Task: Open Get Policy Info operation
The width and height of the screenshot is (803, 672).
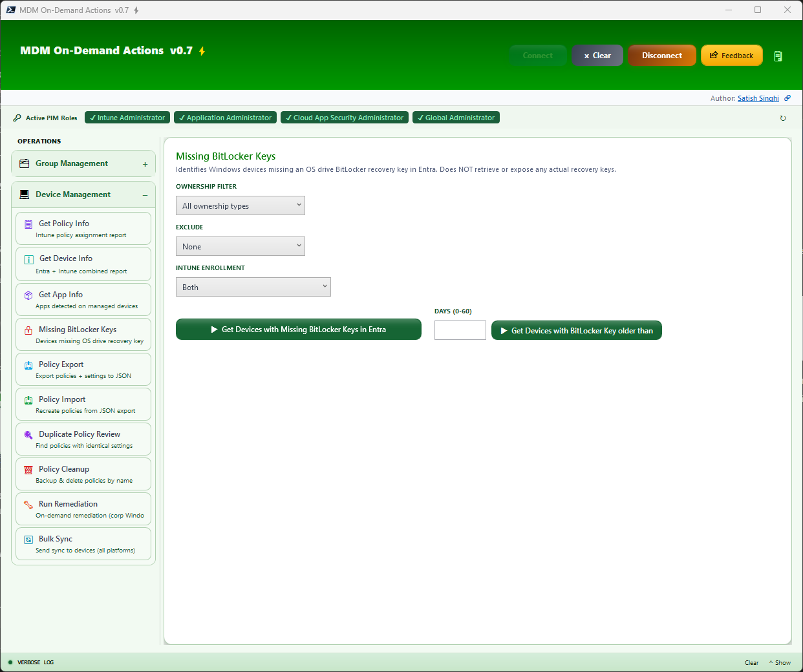Action: click(83, 229)
